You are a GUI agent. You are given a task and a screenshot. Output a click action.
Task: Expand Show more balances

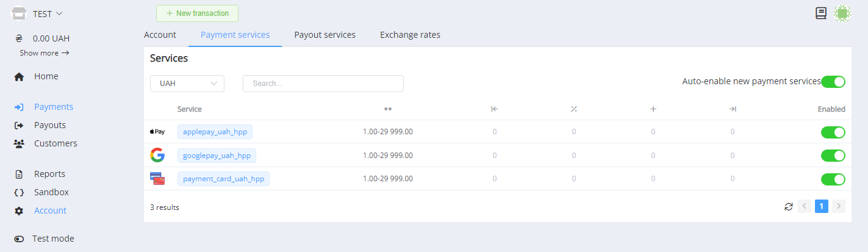click(x=44, y=53)
